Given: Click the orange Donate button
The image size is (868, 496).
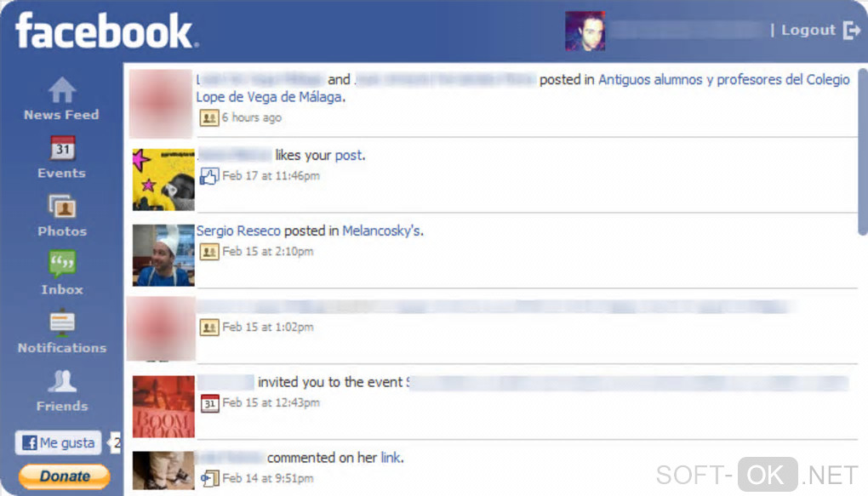Looking at the screenshot, I should pos(64,476).
